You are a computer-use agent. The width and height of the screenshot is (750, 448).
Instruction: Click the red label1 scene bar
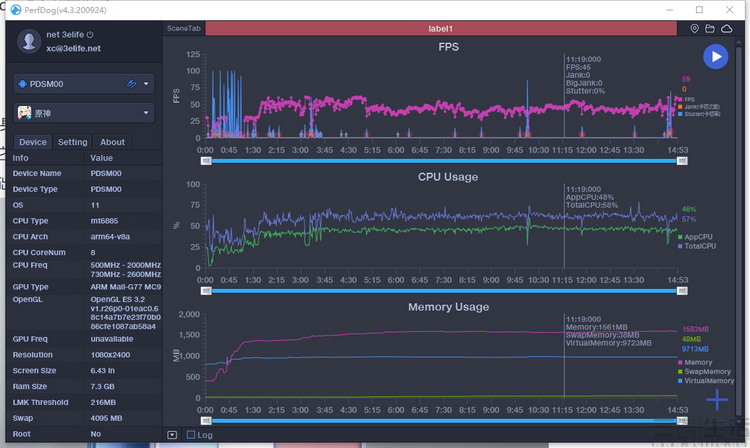point(441,29)
